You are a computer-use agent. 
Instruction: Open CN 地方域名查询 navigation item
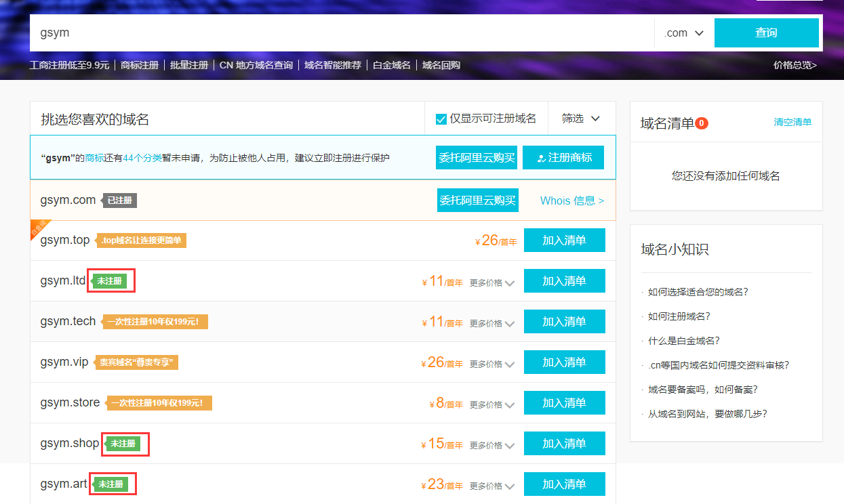click(256, 65)
